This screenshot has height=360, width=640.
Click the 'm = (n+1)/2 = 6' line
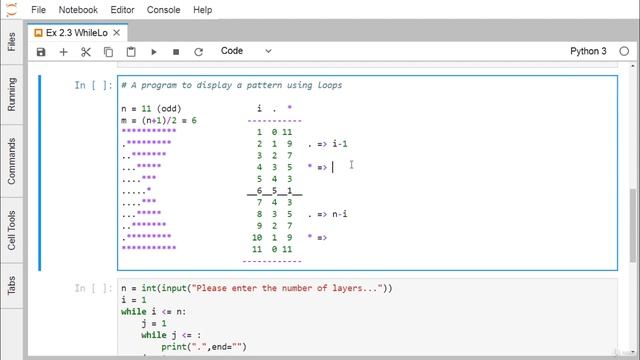tap(159, 120)
